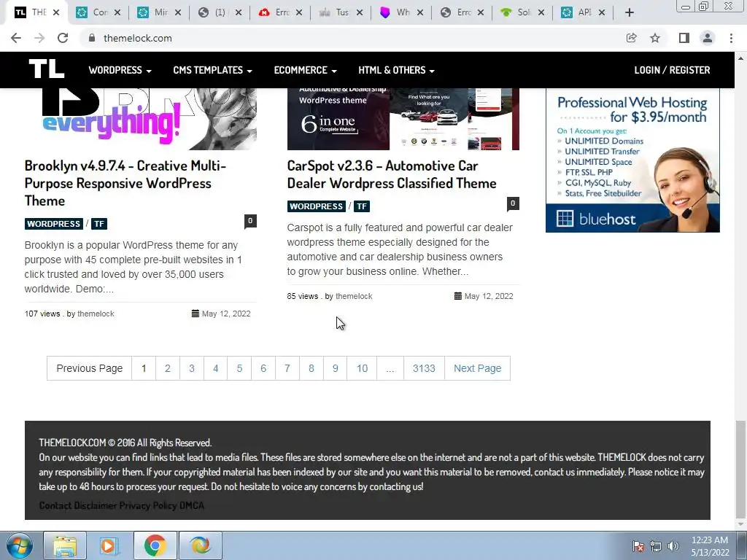Click the Action Center flag tray icon
The image size is (747, 560).
point(638,546)
